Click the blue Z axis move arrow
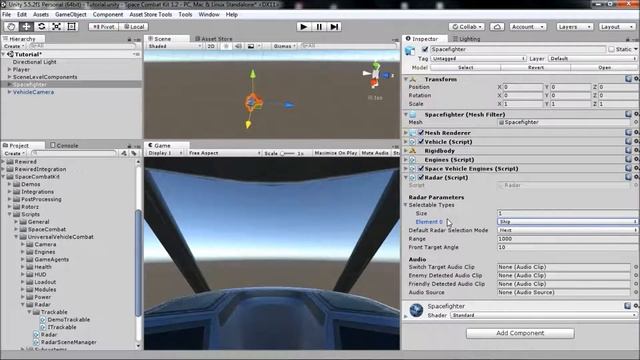Screen dimensions: 640x360 (x=289, y=105)
